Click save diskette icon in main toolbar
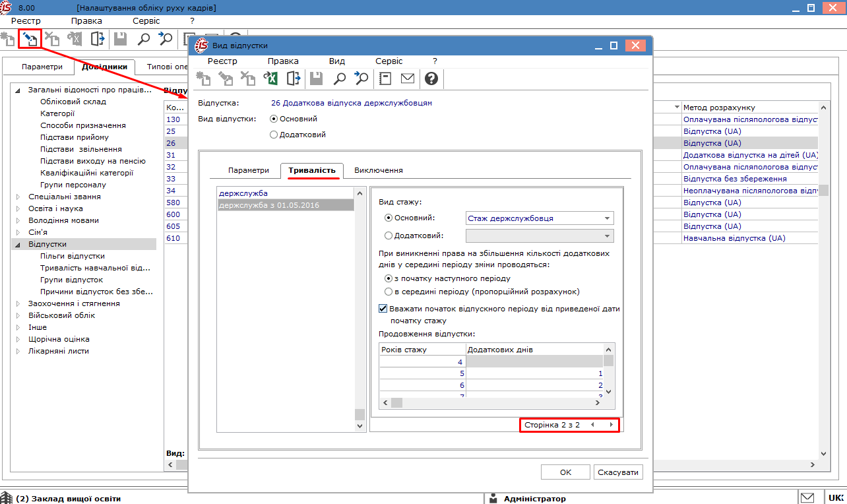The height and width of the screenshot is (504, 847). [120, 38]
